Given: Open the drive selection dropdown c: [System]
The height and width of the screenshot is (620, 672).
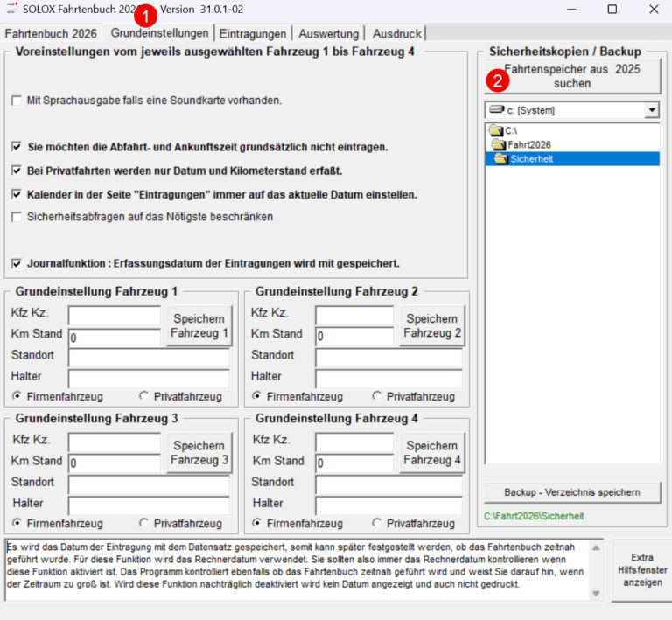Looking at the screenshot, I should click(651, 111).
